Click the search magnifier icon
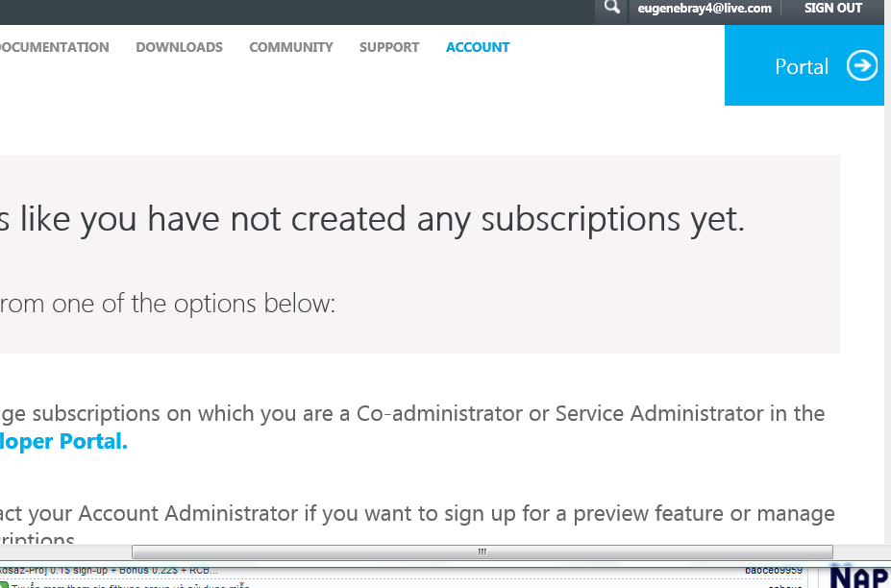891x588 pixels. (x=611, y=9)
